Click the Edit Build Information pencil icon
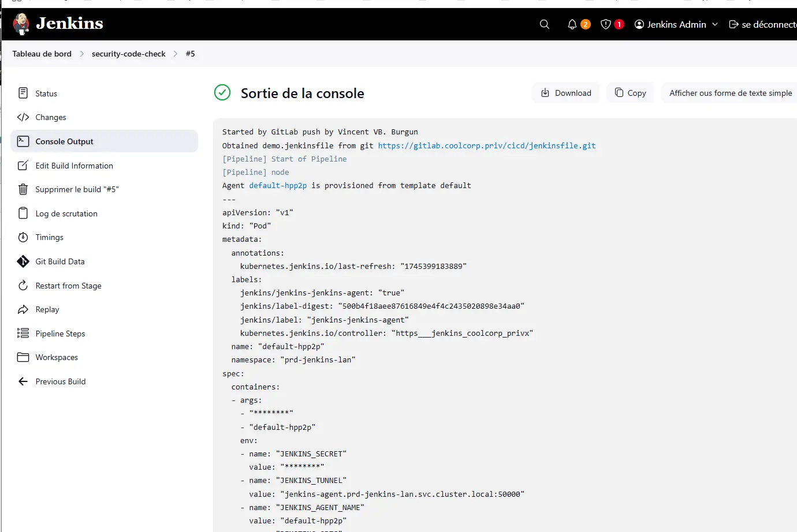 tap(23, 166)
